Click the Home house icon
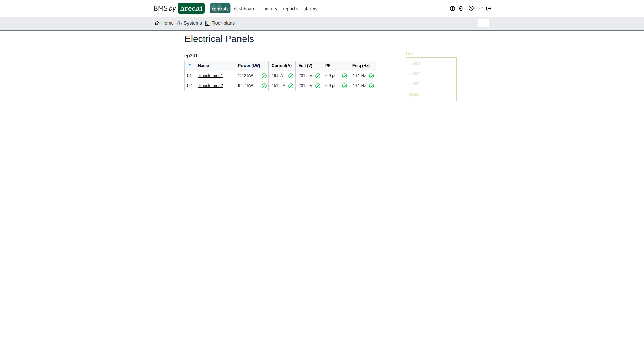 (157, 23)
